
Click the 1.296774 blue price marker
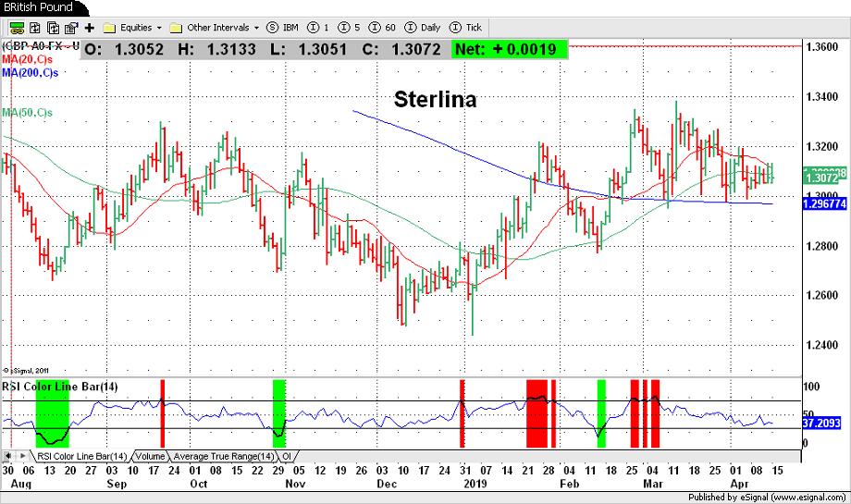coord(824,204)
